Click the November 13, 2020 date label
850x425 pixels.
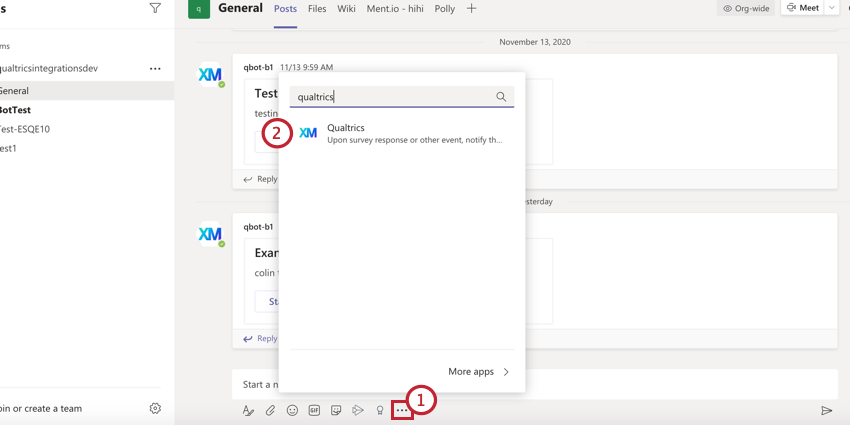pos(535,42)
